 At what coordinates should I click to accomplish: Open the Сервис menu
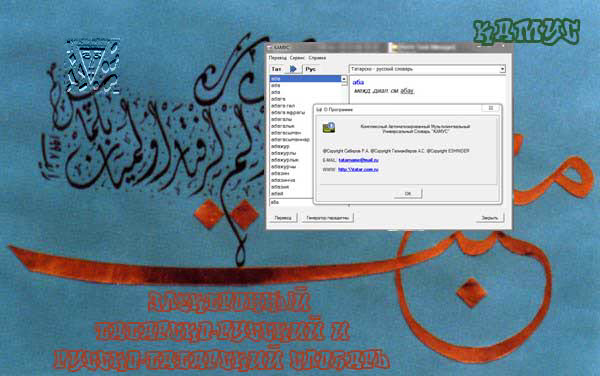point(297,58)
